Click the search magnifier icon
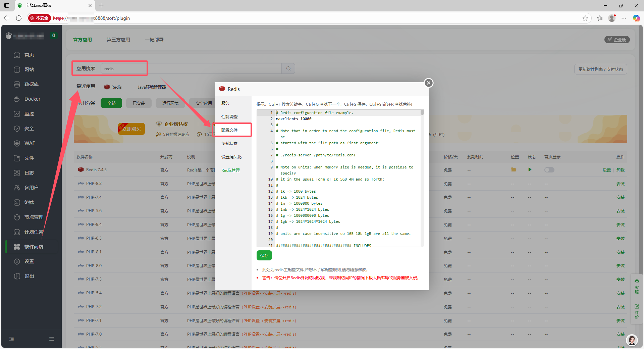 point(288,68)
